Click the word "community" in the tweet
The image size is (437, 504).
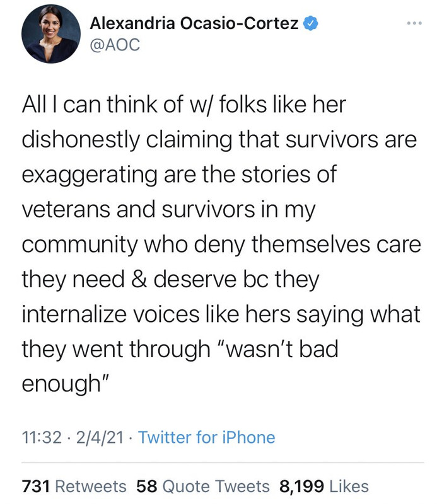(x=80, y=245)
